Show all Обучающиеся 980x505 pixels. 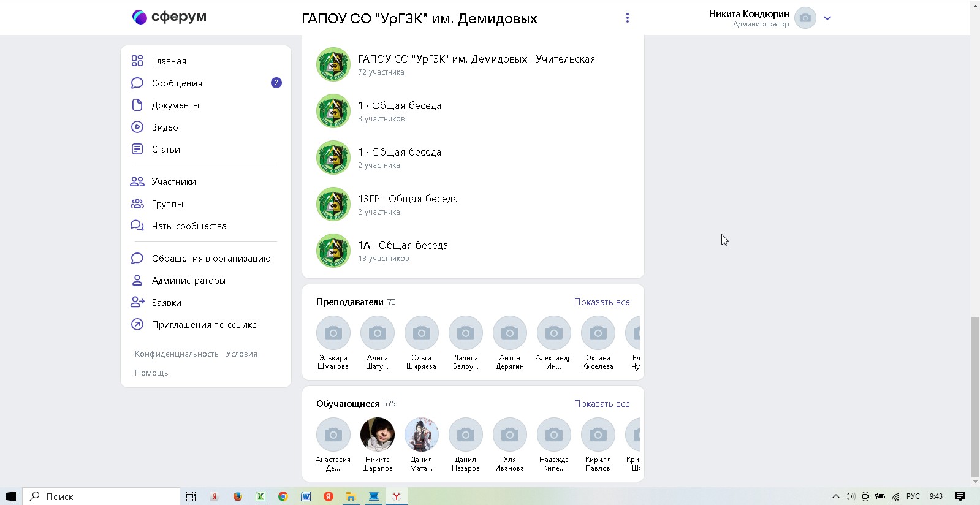click(602, 404)
